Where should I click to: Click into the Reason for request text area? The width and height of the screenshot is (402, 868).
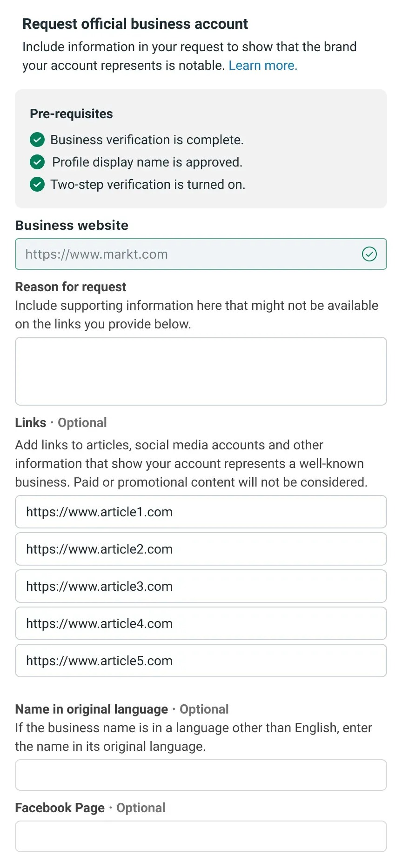point(201,371)
